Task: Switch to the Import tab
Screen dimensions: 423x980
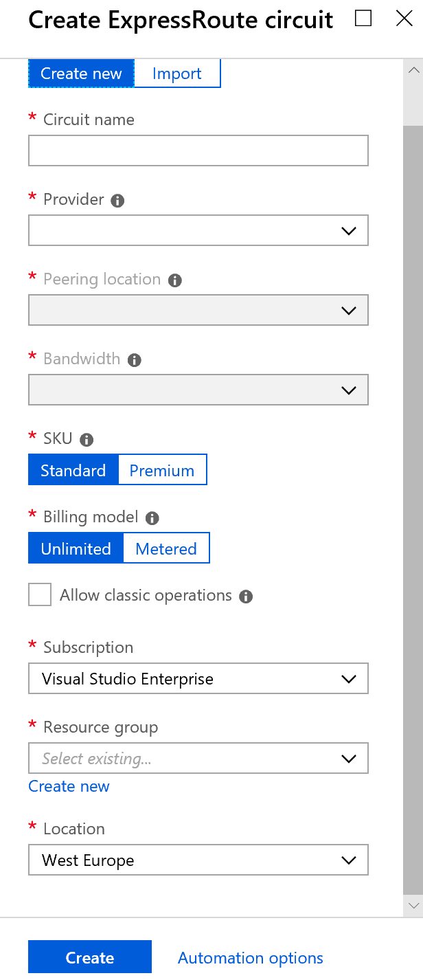Action: tap(177, 74)
